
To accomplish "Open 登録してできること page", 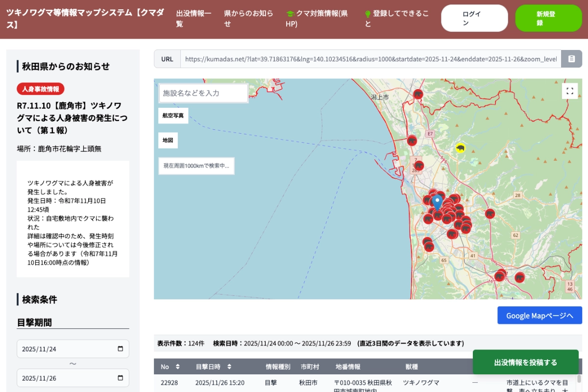I will click(396, 19).
